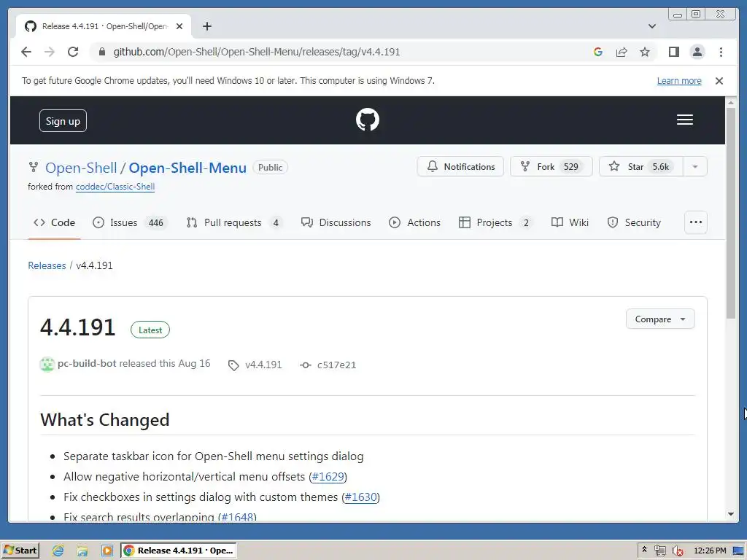Click the Show desktop button in taskbar
Viewport: 747px width, 560px height.
click(738, 551)
